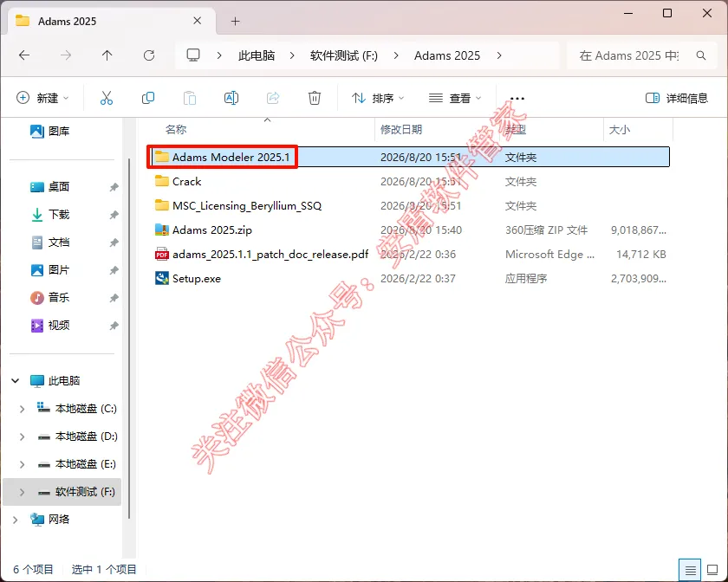This screenshot has width=728, height=582.
Task: Click the Delete trash icon
Action: (x=315, y=98)
